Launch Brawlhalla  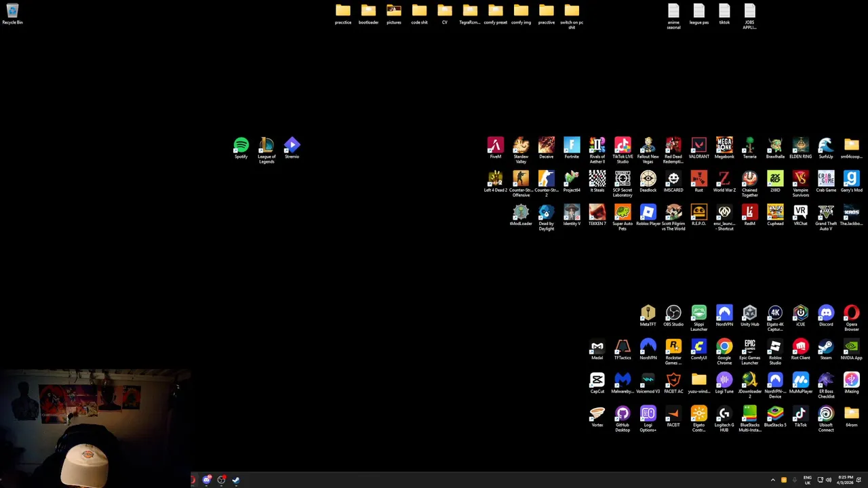775,148
